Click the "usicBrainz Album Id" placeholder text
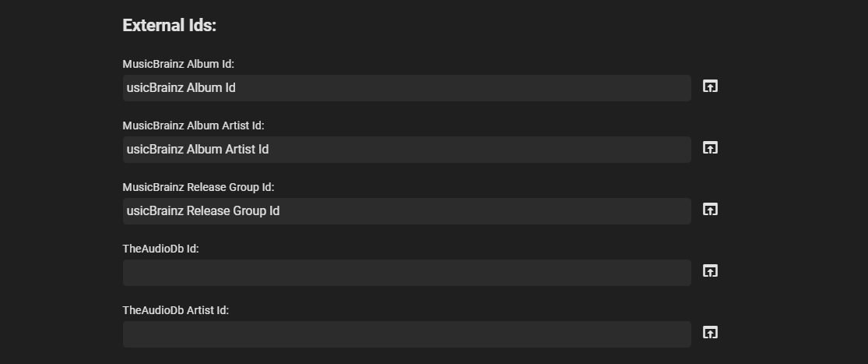 click(181, 88)
